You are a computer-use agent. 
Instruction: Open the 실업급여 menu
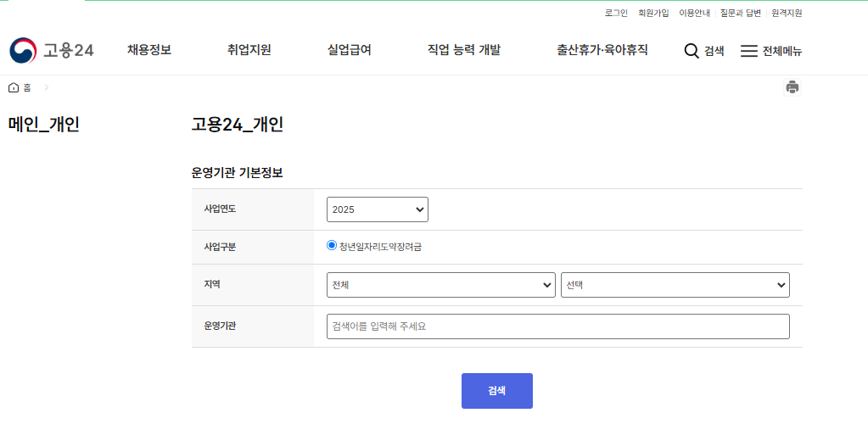350,50
